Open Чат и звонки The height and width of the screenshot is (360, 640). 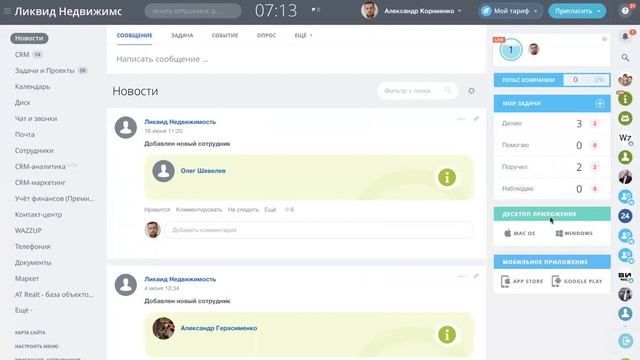pyautogui.click(x=36, y=118)
